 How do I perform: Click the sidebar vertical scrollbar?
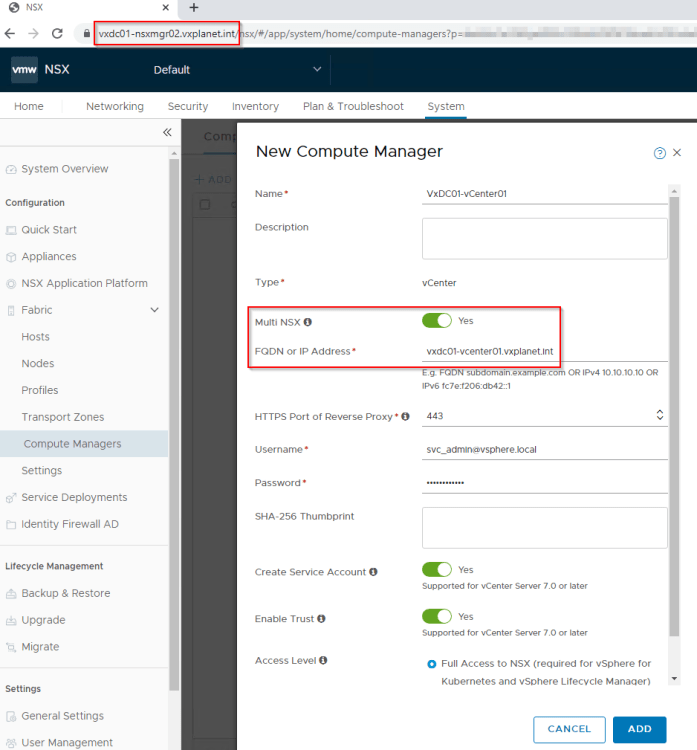tap(174, 423)
